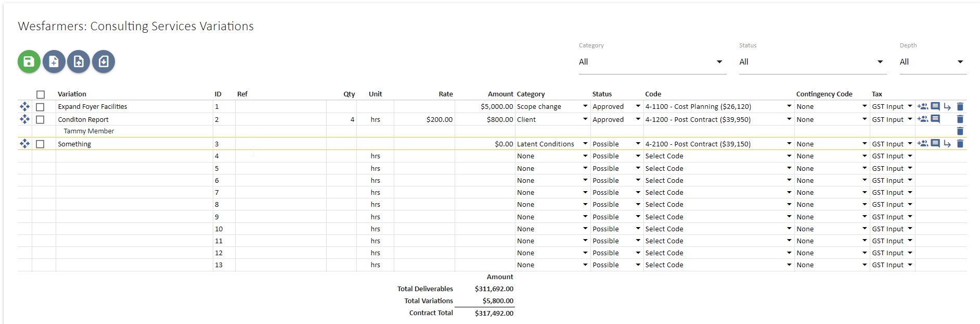Remove the Tammy Member sub-row
Image resolution: width=980 pixels, height=324 pixels.
pos(960,131)
